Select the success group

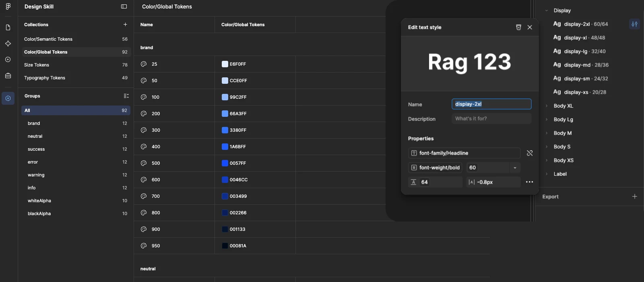click(76, 149)
